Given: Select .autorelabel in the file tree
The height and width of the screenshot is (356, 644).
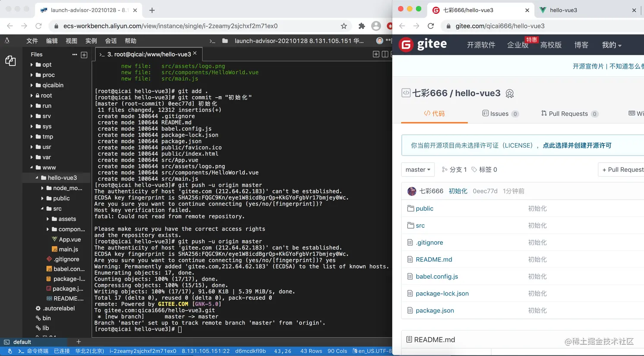Looking at the screenshot, I should pos(59,309).
